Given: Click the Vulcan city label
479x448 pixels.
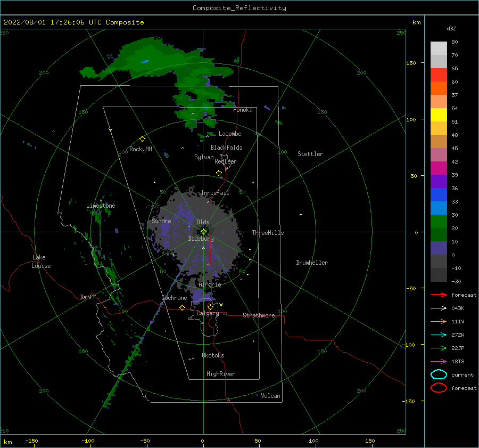Looking at the screenshot, I should point(271,396).
